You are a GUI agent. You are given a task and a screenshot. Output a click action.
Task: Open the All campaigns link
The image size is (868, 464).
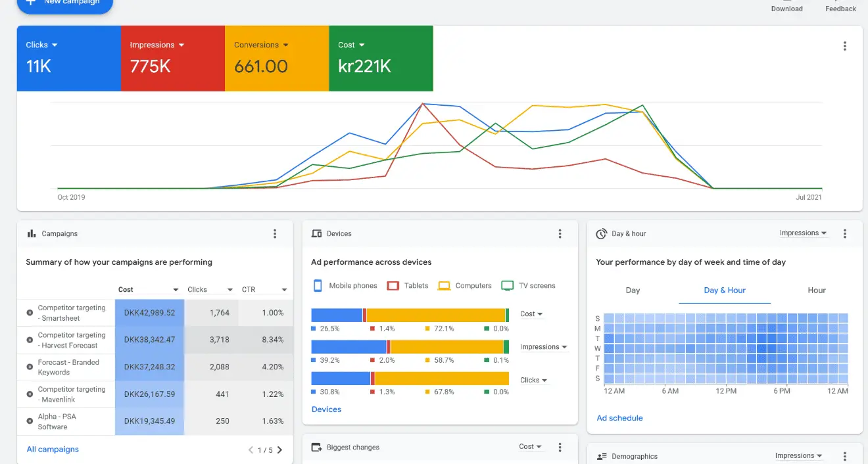52,449
